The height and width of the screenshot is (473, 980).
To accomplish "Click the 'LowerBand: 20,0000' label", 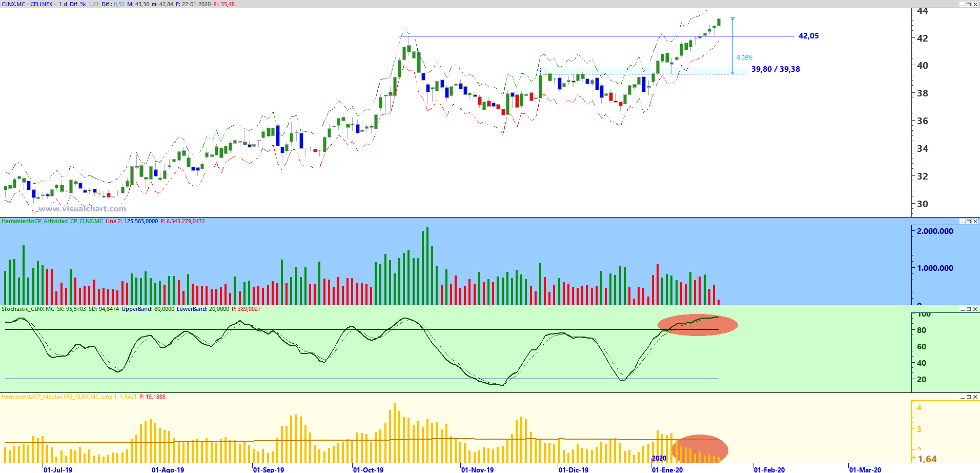I will (203, 309).
